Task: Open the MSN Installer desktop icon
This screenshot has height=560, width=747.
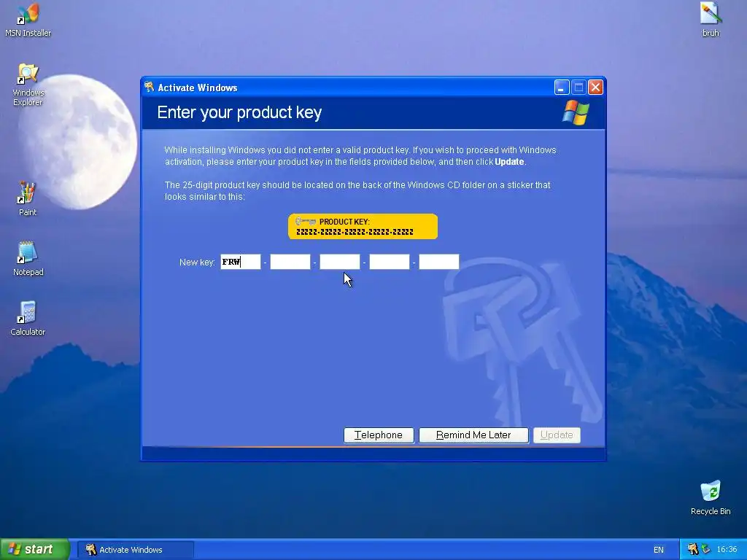Action: [x=28, y=20]
